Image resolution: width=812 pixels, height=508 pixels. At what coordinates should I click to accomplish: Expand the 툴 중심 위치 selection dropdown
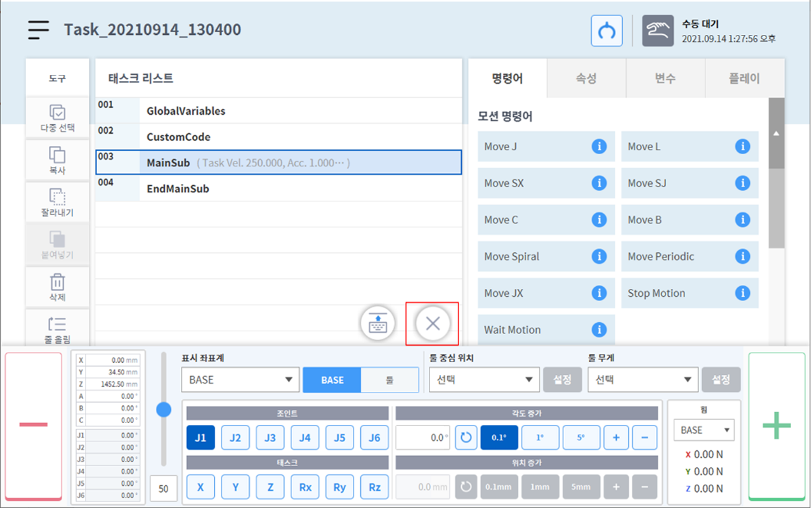484,380
